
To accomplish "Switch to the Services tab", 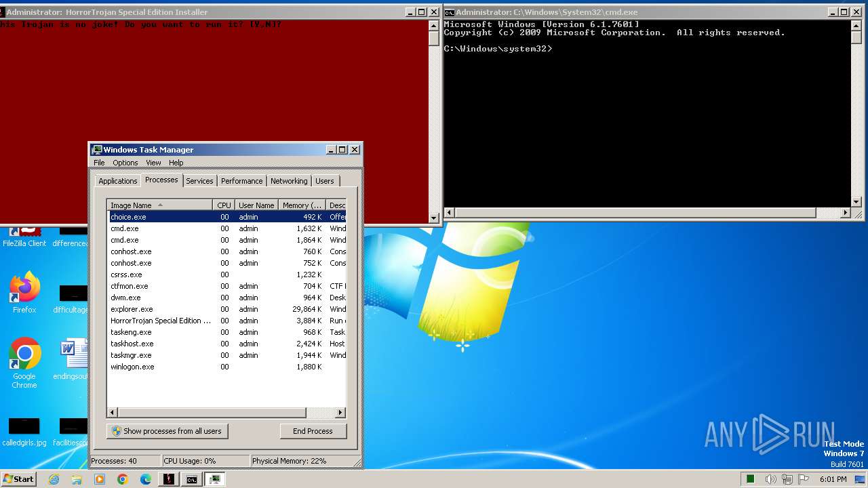I will click(x=199, y=181).
